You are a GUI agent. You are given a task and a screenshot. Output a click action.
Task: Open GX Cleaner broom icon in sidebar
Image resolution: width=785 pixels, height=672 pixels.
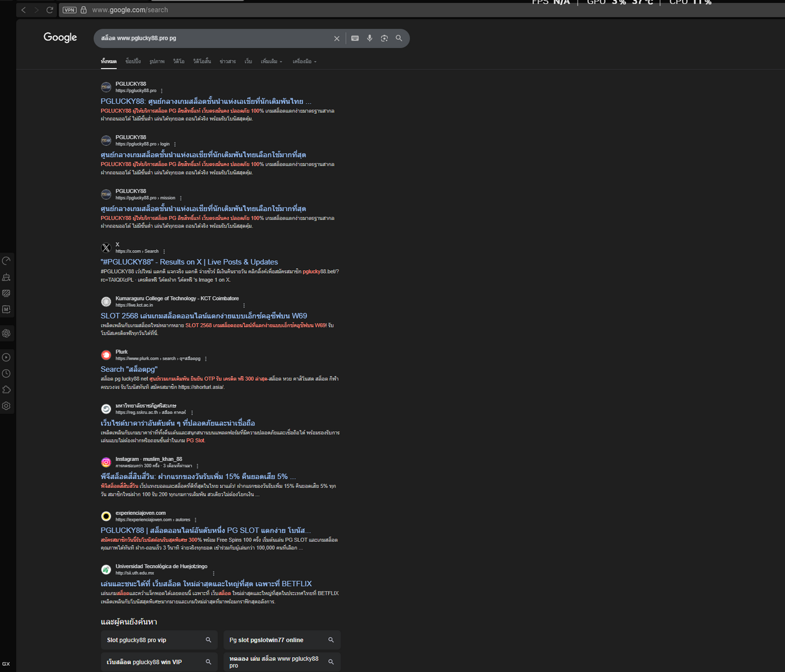click(x=6, y=277)
